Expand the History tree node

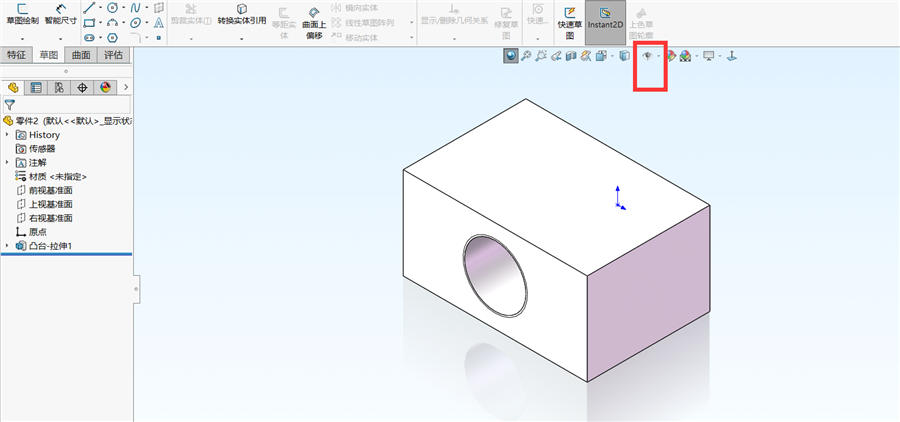[7, 134]
